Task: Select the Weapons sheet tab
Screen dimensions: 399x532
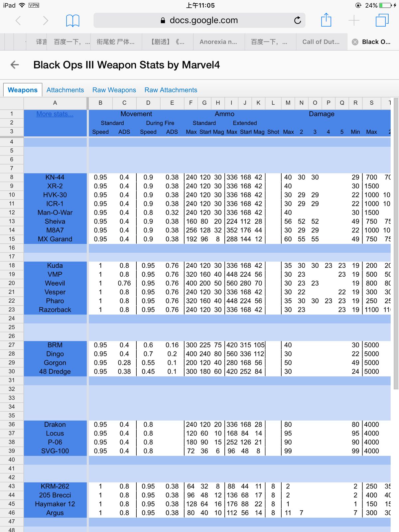Action: click(x=23, y=90)
